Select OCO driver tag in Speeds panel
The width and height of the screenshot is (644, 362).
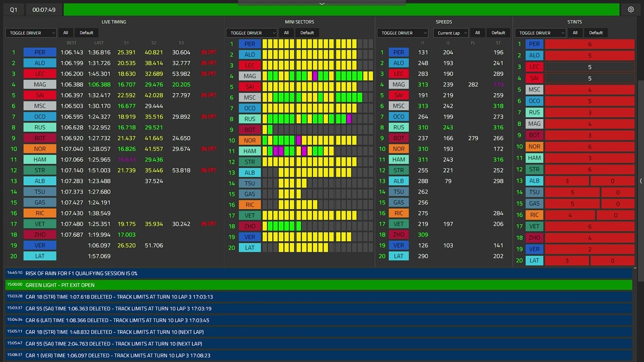click(x=398, y=117)
